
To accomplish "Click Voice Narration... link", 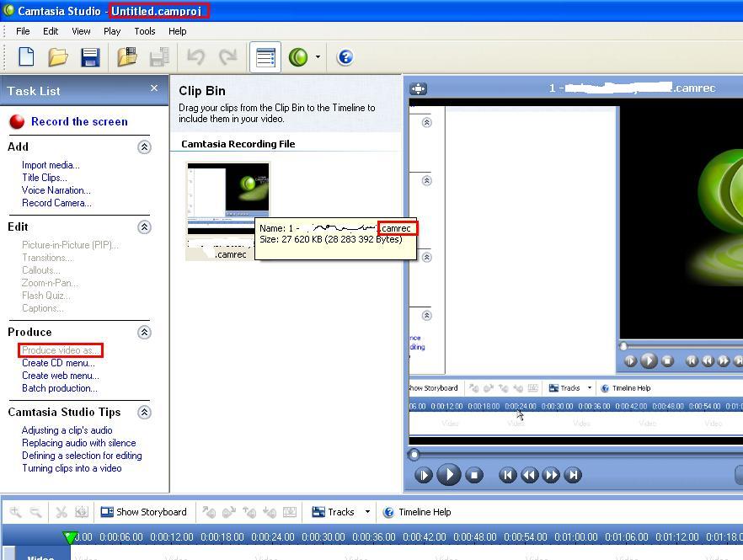I will (56, 190).
